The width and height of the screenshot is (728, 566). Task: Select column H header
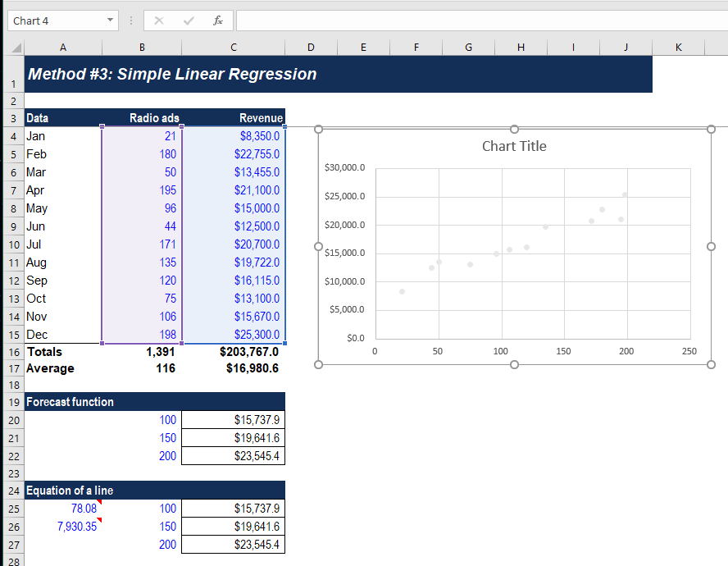521,47
